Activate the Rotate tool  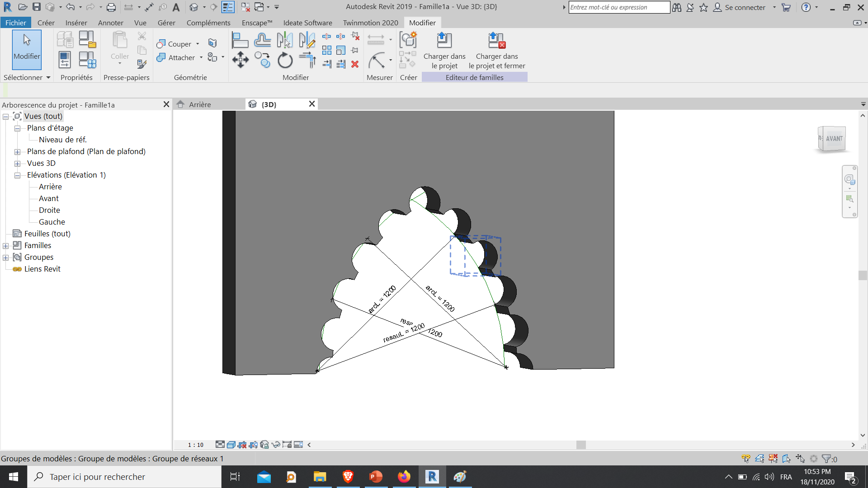pyautogui.click(x=285, y=60)
